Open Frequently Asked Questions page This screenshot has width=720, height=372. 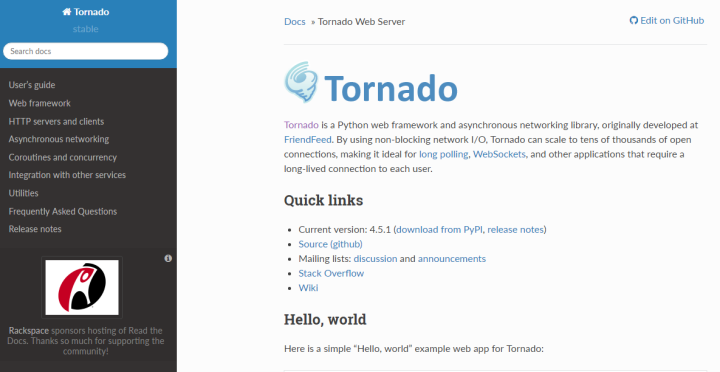63,212
